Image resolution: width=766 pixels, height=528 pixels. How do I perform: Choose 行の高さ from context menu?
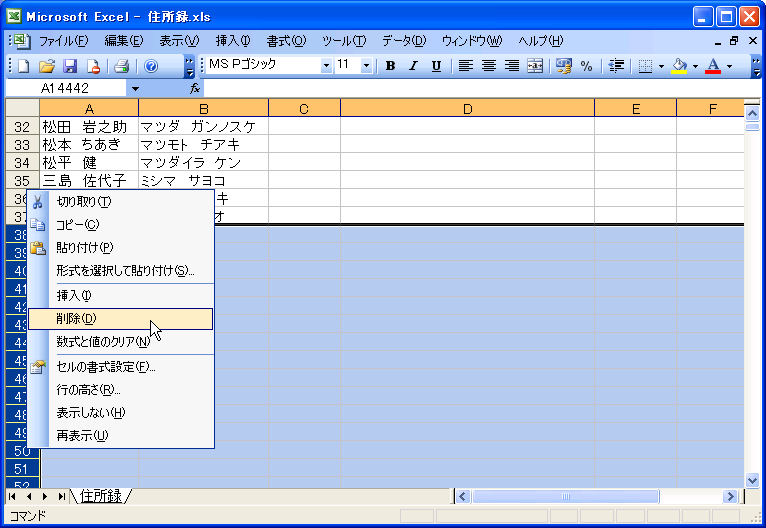point(121,390)
